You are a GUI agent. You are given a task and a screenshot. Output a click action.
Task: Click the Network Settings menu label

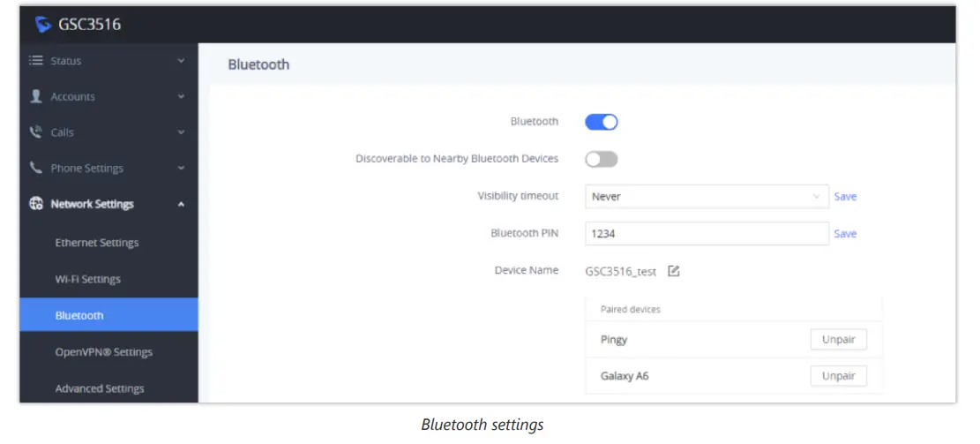[x=92, y=204]
